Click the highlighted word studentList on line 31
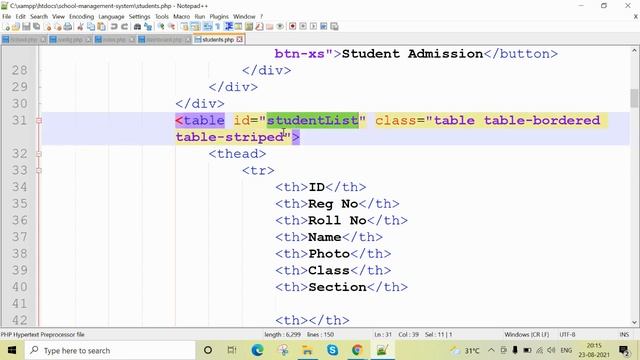This screenshot has height=360, width=640. point(313,120)
